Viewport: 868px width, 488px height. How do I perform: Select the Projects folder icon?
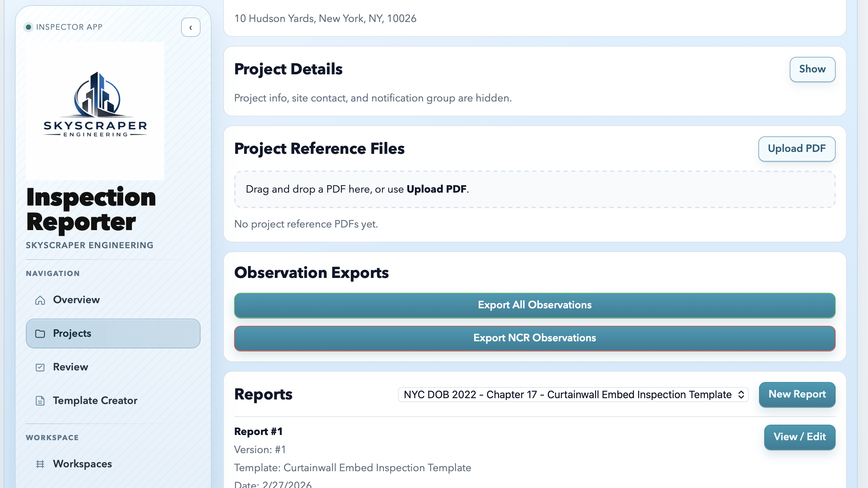[x=40, y=334]
